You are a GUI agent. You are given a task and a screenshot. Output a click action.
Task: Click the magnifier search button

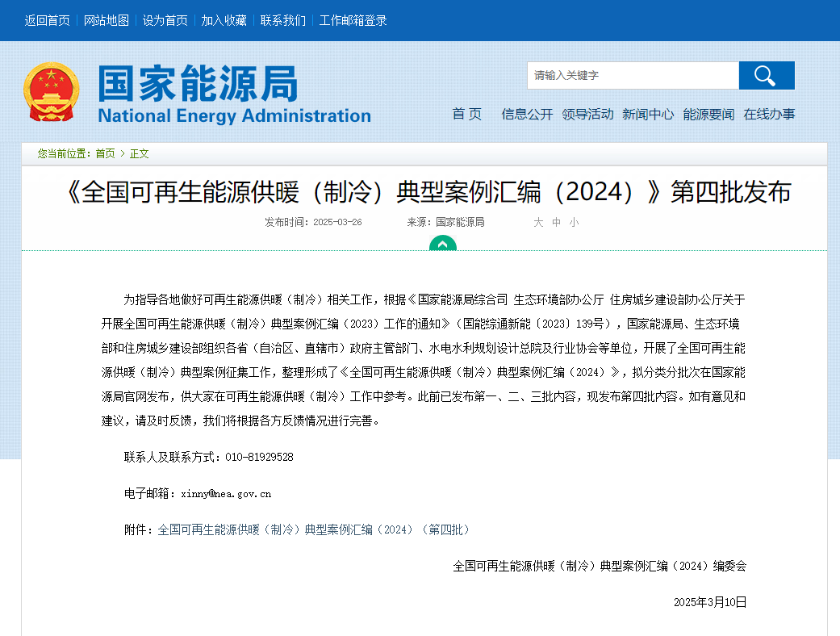[x=767, y=76]
